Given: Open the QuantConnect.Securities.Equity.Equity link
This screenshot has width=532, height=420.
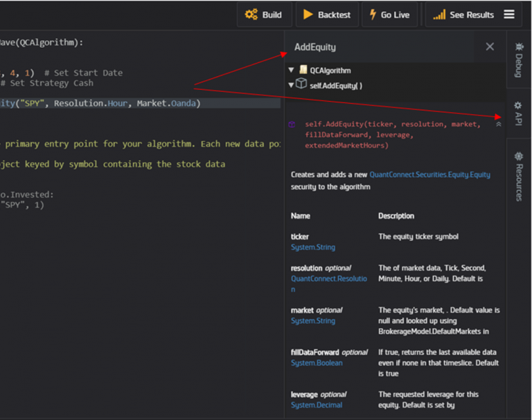Looking at the screenshot, I should (x=429, y=175).
